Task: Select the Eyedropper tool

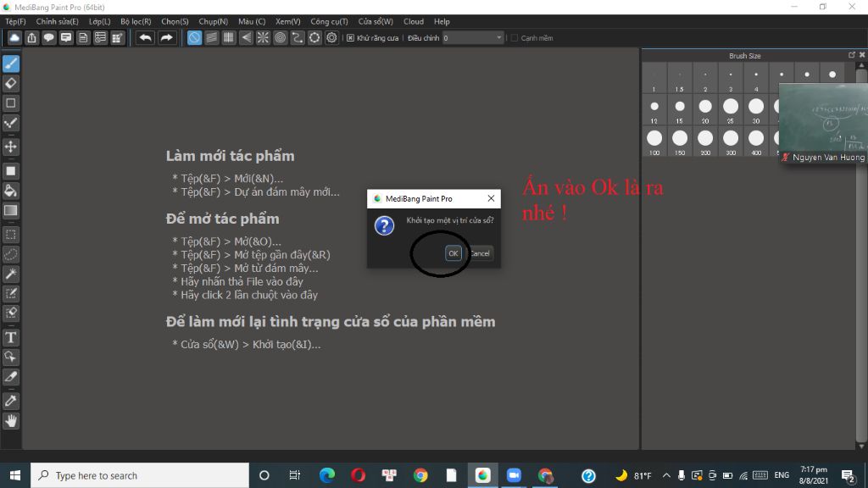Action: (10, 401)
